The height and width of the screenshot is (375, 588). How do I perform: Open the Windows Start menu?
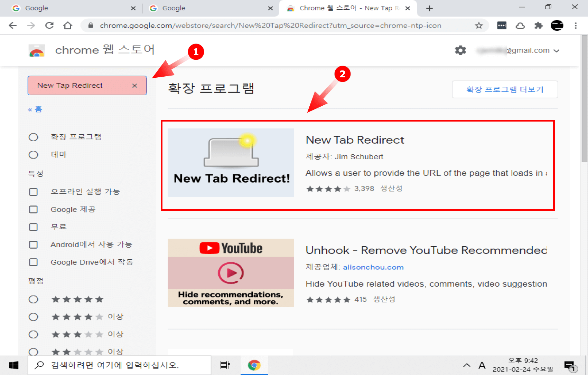[x=14, y=365]
